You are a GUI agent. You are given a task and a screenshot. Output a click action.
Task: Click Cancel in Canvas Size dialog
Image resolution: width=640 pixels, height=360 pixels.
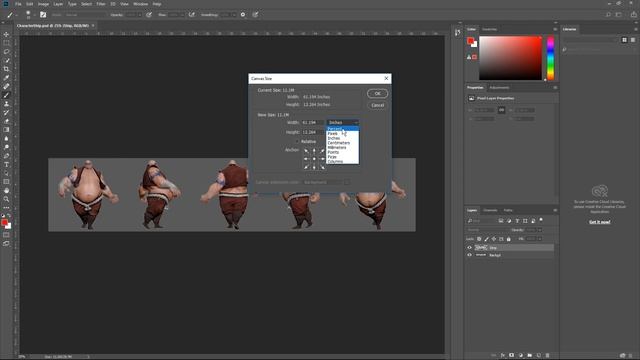(378, 105)
